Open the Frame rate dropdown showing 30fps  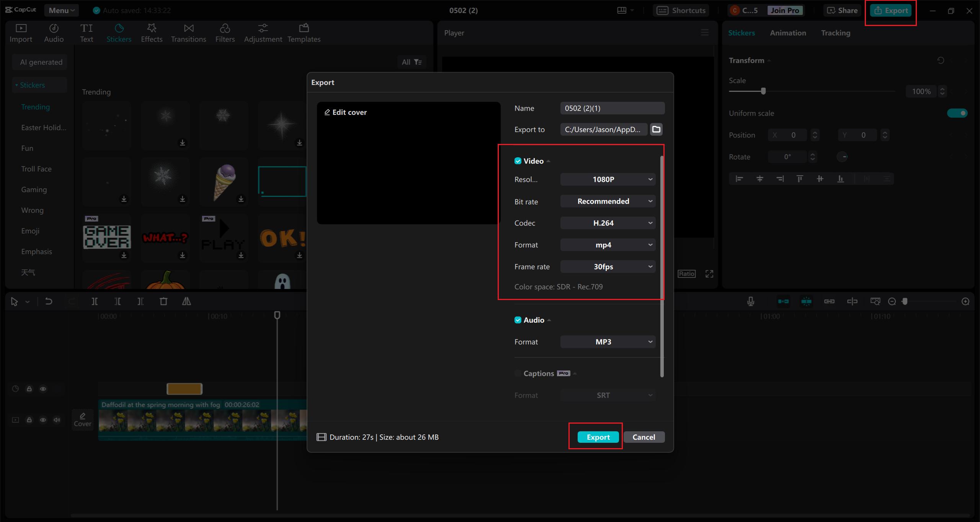pos(608,266)
